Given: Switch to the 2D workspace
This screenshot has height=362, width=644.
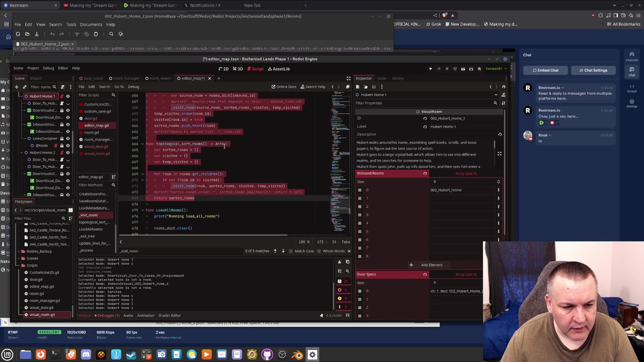Looking at the screenshot, I should pyautogui.click(x=223, y=69).
